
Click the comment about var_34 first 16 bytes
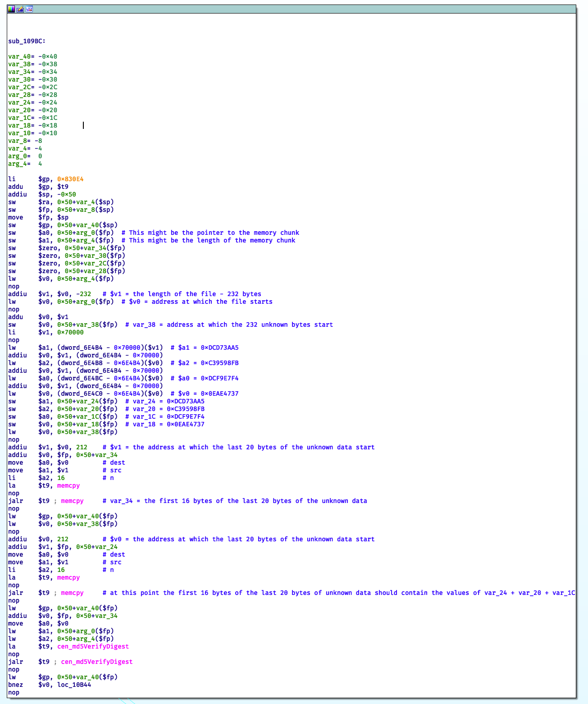point(235,501)
